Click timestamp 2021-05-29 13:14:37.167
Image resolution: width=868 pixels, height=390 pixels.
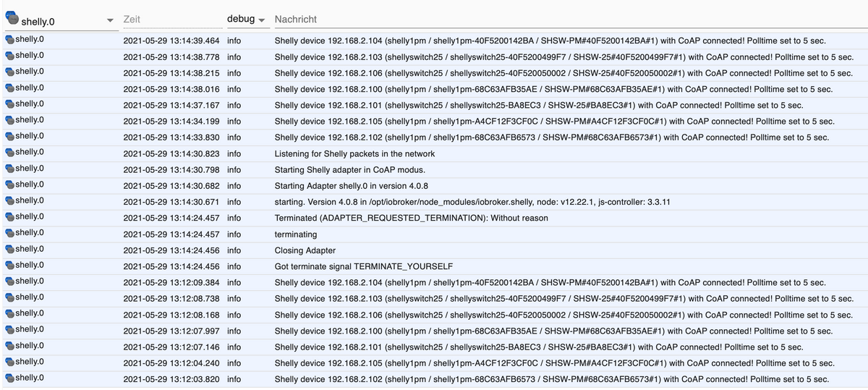point(171,105)
